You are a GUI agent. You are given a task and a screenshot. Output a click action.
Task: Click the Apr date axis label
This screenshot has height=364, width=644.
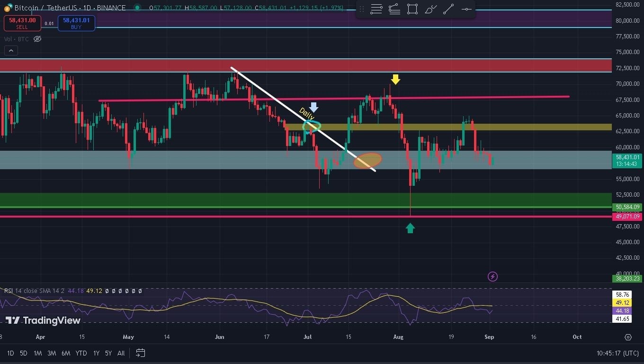tap(40, 337)
